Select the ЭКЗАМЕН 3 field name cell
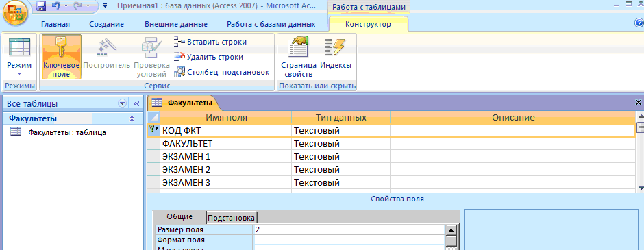 click(225, 182)
